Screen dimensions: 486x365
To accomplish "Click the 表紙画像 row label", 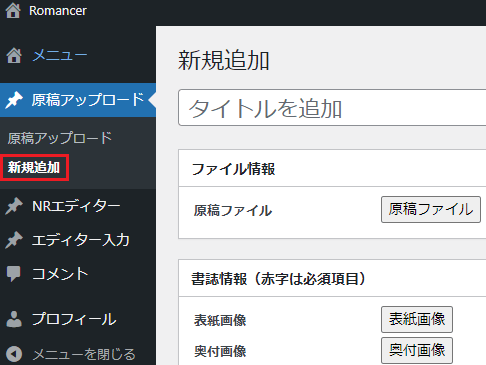I will click(x=220, y=320).
